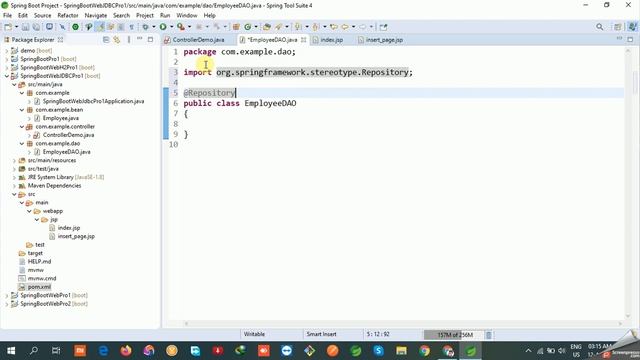Open Skype from the taskbar

[378, 351]
